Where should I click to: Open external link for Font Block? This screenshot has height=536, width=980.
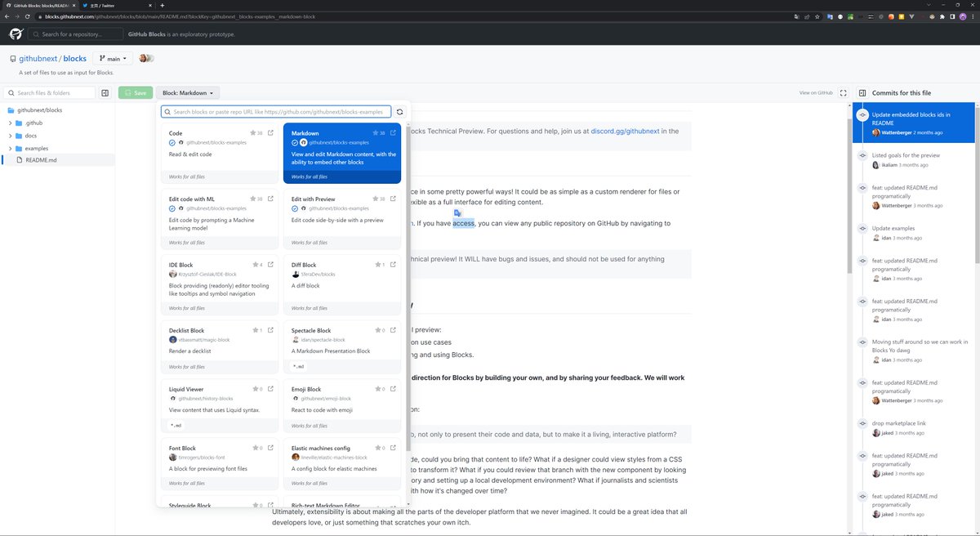270,448
